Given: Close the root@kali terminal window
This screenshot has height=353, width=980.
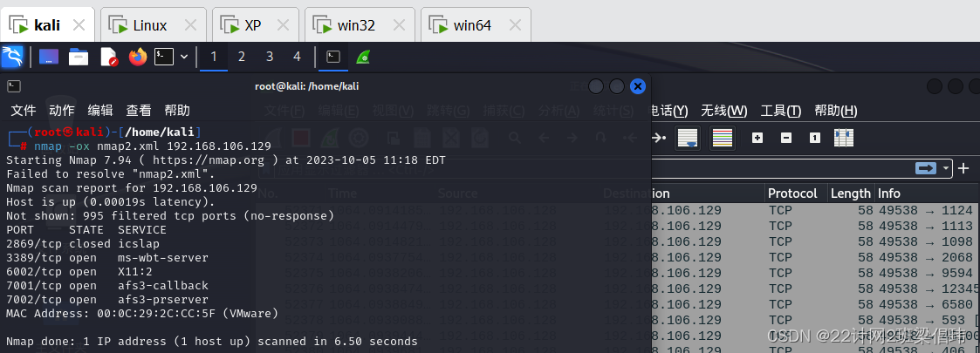Looking at the screenshot, I should pyautogui.click(x=638, y=86).
